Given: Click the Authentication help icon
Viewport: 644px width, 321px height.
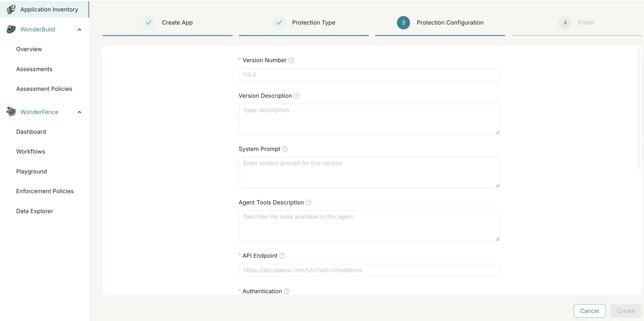Looking at the screenshot, I should click(x=287, y=291).
